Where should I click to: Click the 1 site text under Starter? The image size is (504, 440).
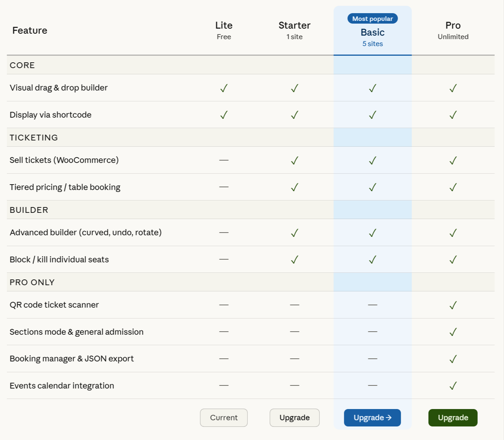295,37
